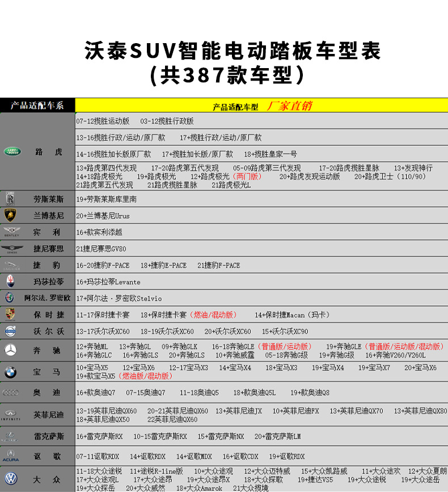Click the Acura logo icon

11,456
